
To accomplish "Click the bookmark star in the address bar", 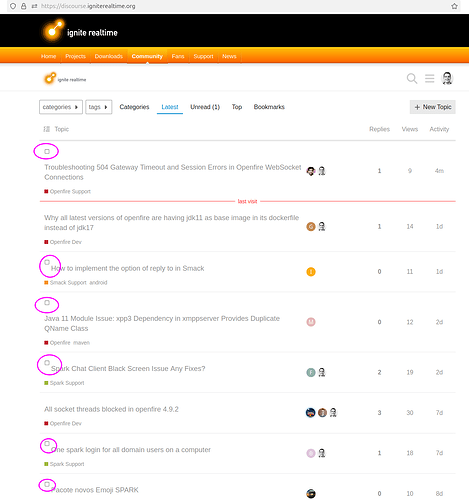I will [454, 6].
